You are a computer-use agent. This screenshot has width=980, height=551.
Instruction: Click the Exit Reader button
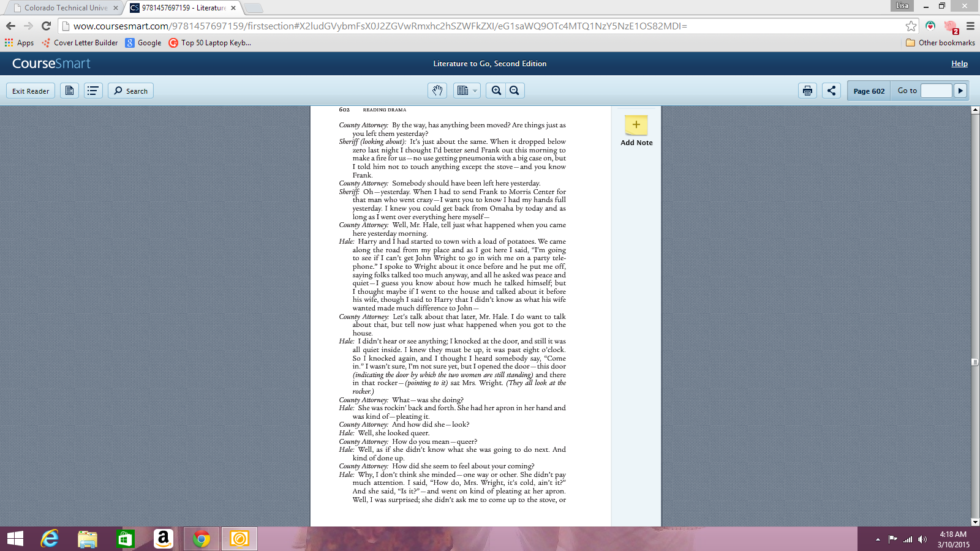(31, 91)
